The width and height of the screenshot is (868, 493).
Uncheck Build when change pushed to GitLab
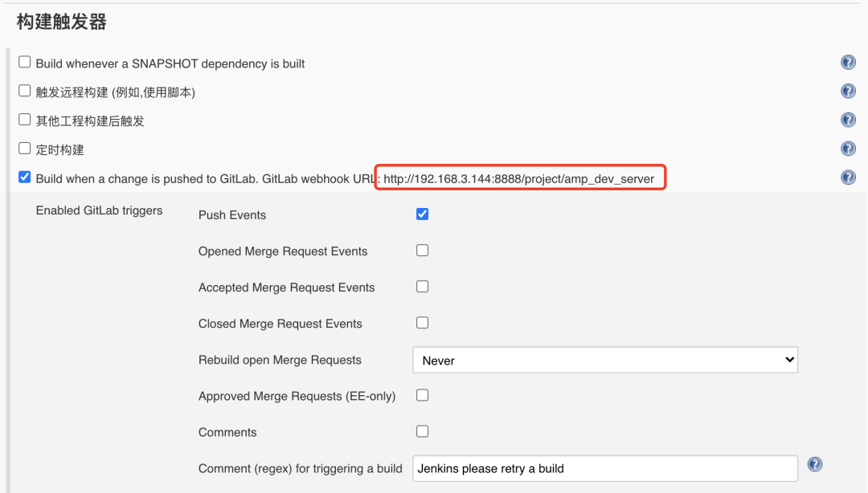point(25,177)
